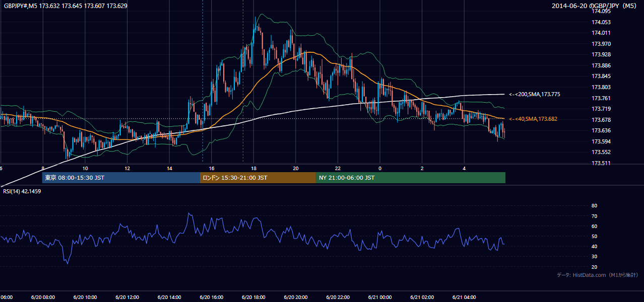This screenshot has width=644, height=302.
Task: Click RSI scale value 70
Action: (594, 216)
